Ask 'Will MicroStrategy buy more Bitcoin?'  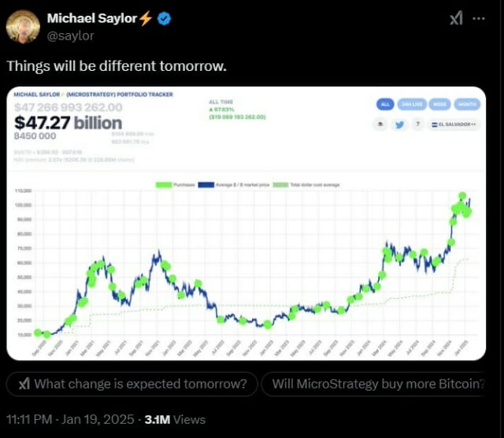[373, 384]
